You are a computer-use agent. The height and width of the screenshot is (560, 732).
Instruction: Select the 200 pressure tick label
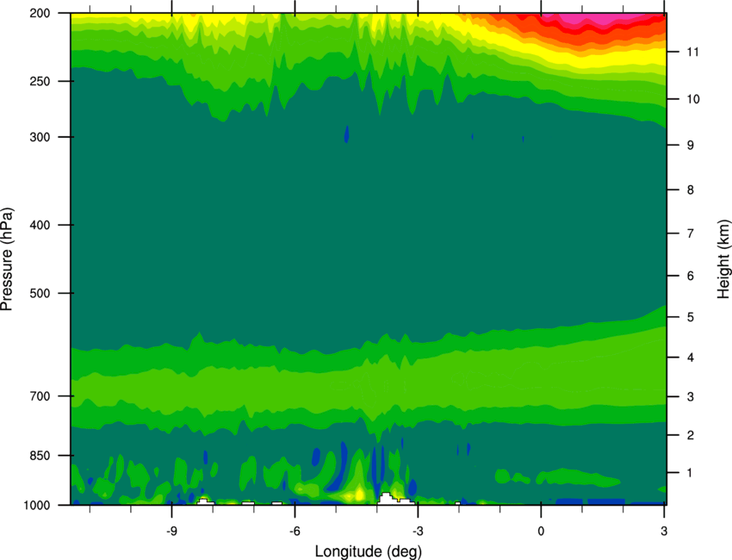point(40,13)
